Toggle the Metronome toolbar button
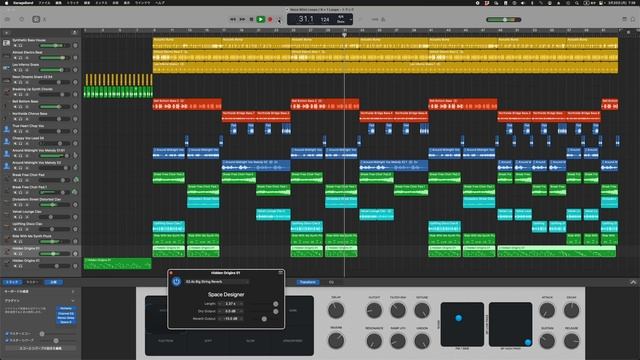640x360 pixels. pyautogui.click(x=383, y=19)
